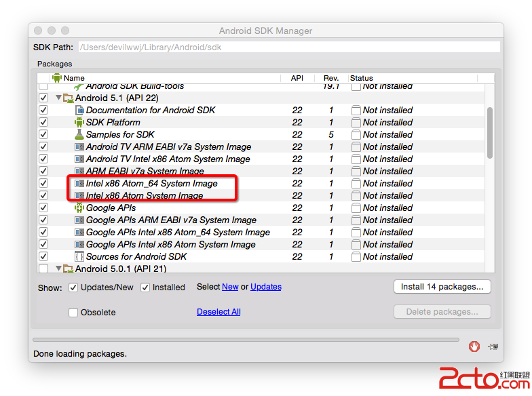Select the Intel x86 Atom System Image row
Screen dimensions: 532x396
(x=261, y=195)
